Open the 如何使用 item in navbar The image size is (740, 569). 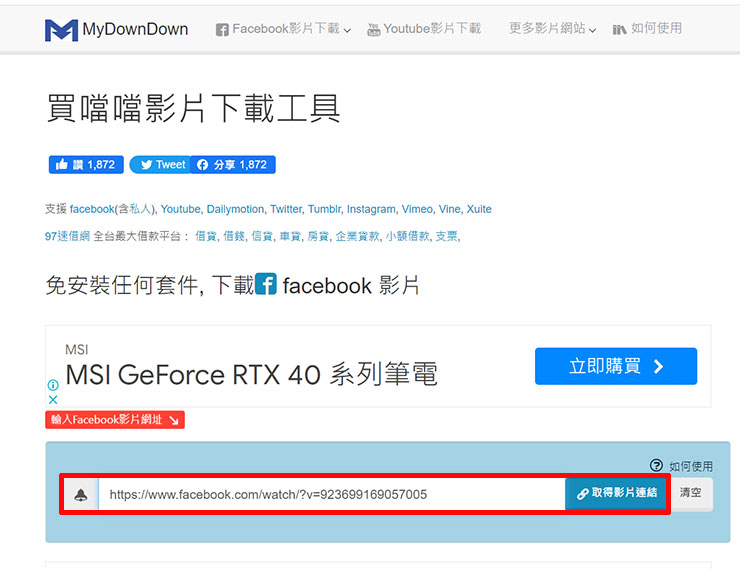point(647,29)
